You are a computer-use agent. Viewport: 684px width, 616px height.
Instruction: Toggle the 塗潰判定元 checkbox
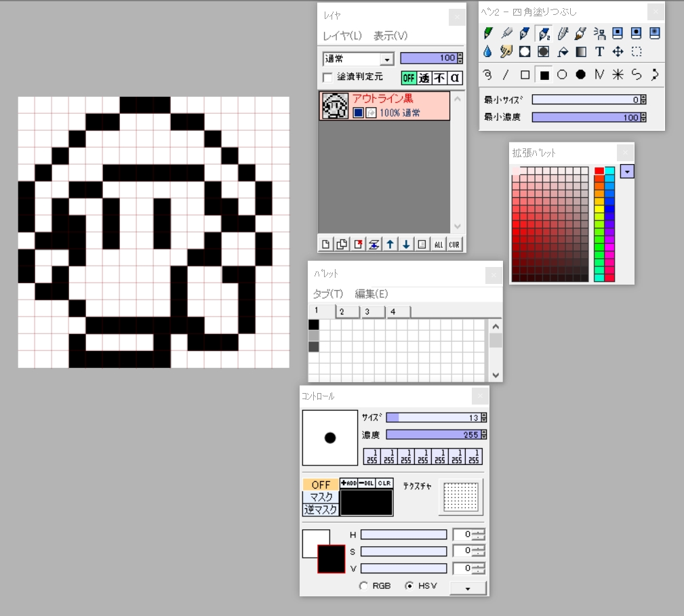click(x=327, y=78)
